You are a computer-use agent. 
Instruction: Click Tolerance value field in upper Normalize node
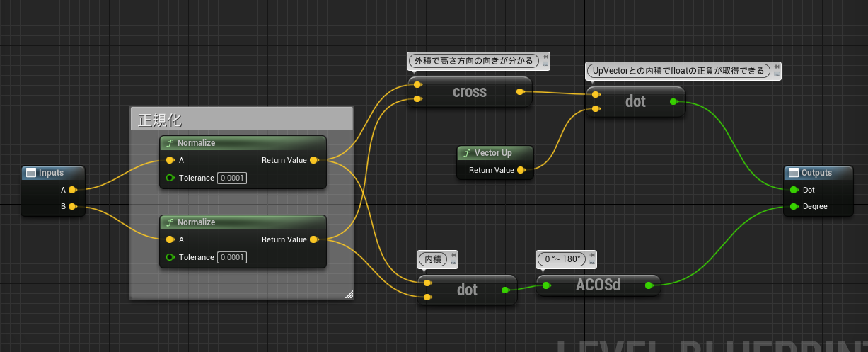[x=232, y=178]
